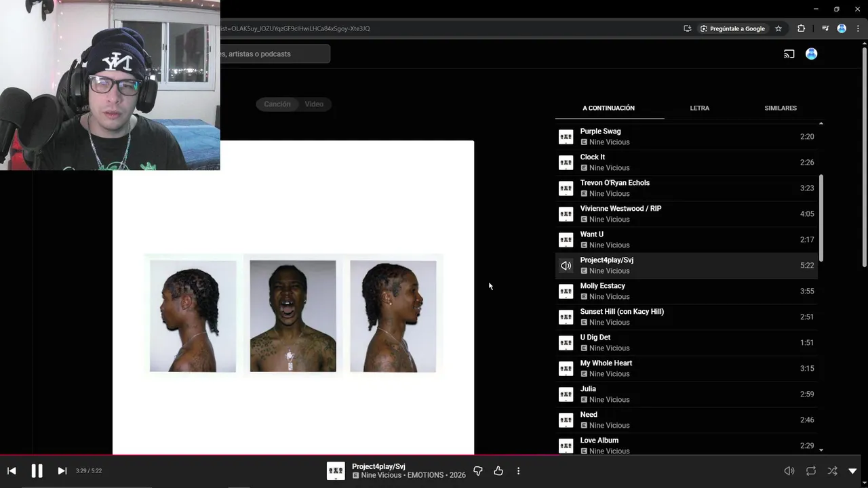Viewport: 868px width, 488px height.
Task: Switch to Video mode
Action: coord(314,104)
